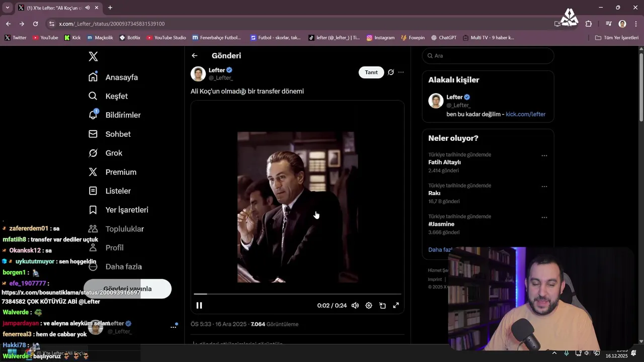Go to Anasayfa in the sidebar

(114, 77)
